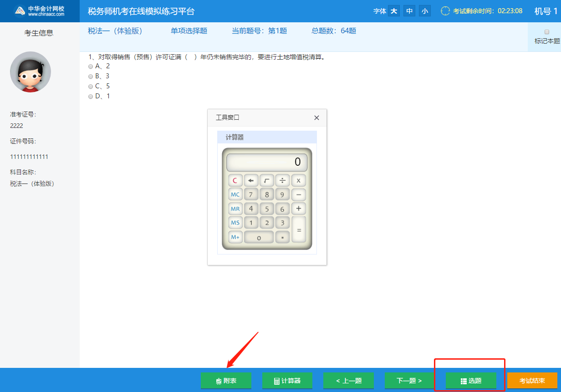Image resolution: width=561 pixels, height=392 pixels.
Task: Pick answer option C、5
Action: point(91,87)
